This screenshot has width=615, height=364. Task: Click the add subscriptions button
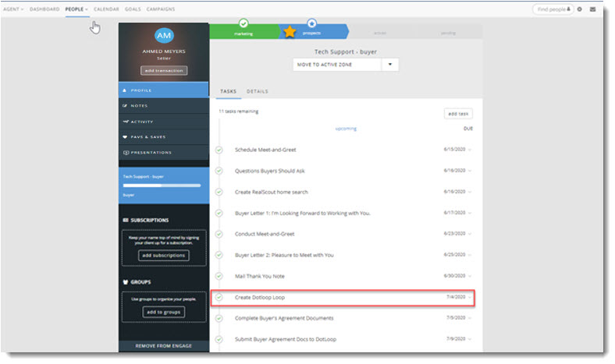[x=164, y=256]
